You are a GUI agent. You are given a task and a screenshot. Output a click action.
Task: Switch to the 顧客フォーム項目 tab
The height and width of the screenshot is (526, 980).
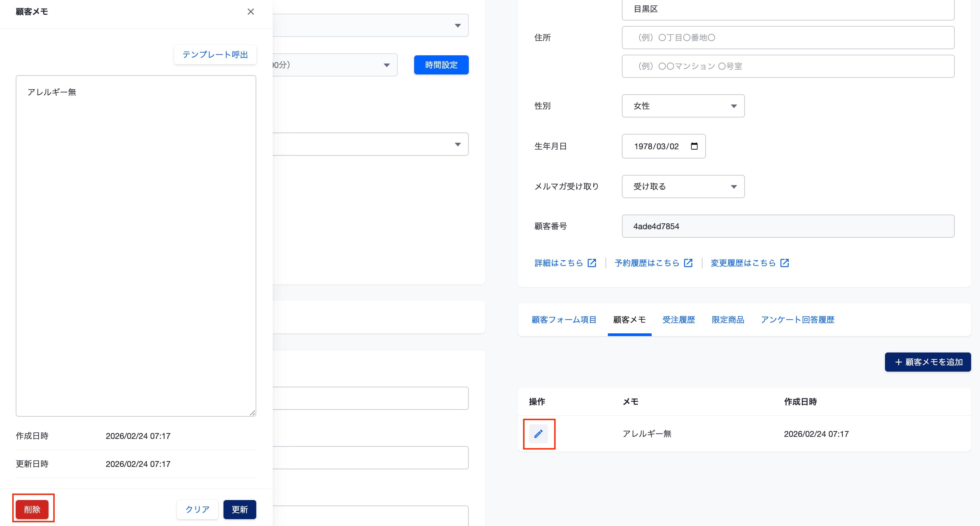pos(564,319)
